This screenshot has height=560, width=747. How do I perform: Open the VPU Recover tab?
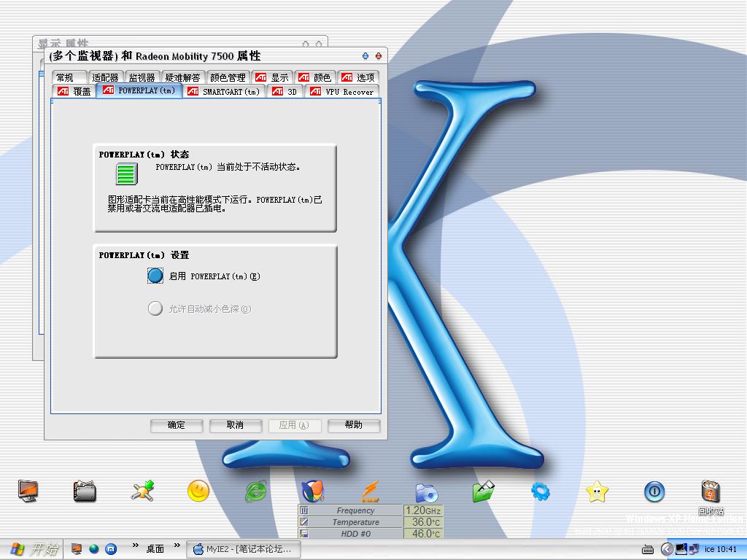coord(341,91)
